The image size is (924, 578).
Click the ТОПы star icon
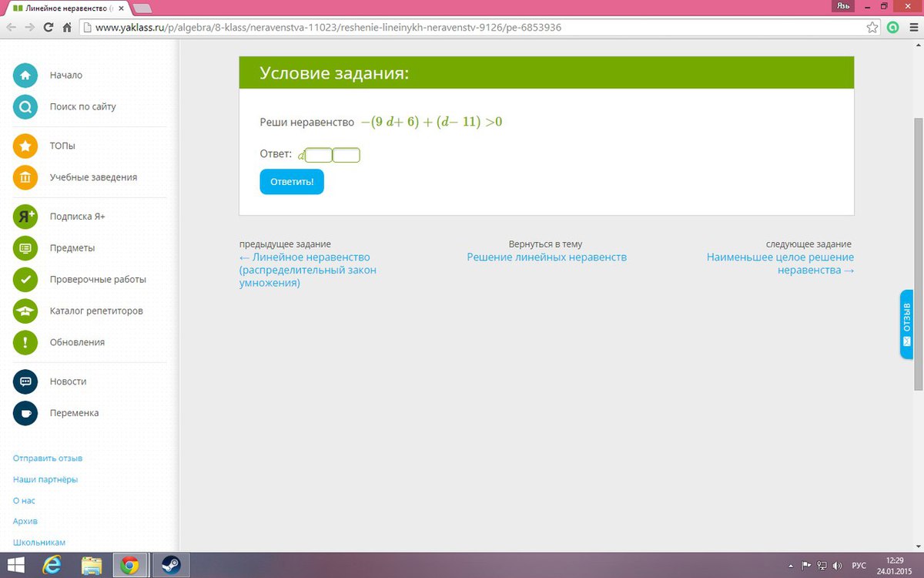tap(25, 146)
